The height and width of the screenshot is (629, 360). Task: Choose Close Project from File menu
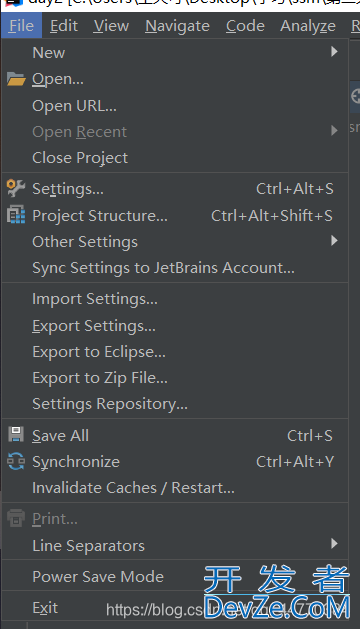(175, 158)
